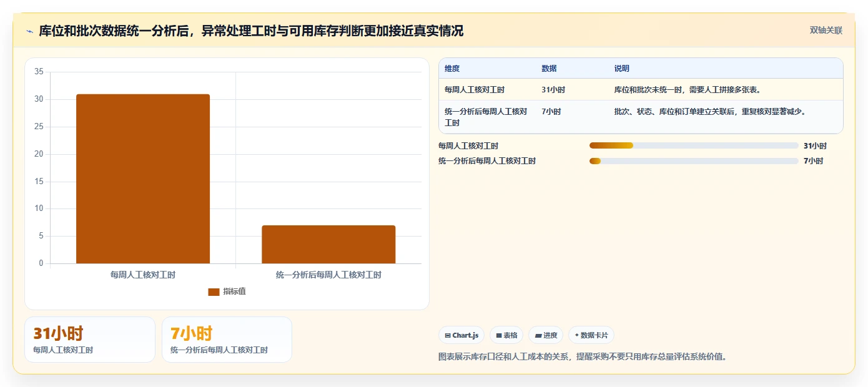Click the 统一分析后每周人工核对工时 progress label
The width and height of the screenshot is (868, 387).
tap(487, 161)
